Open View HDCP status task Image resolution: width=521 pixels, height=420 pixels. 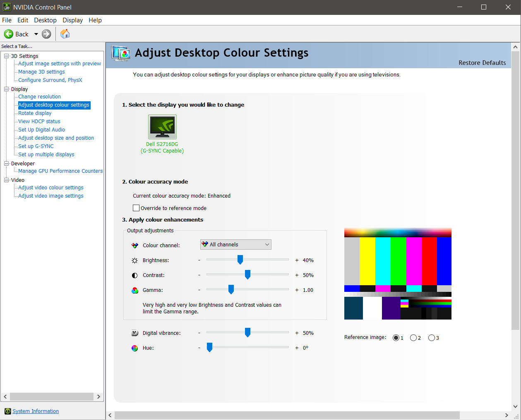[39, 122]
